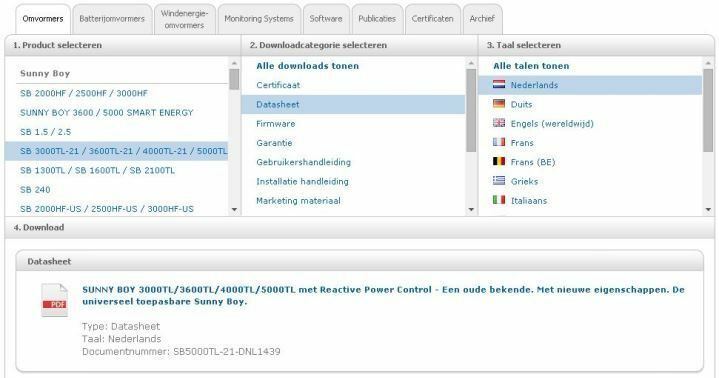This screenshot has height=378, width=719.
Task: Choose Installatie handleiding category
Action: coord(302,181)
